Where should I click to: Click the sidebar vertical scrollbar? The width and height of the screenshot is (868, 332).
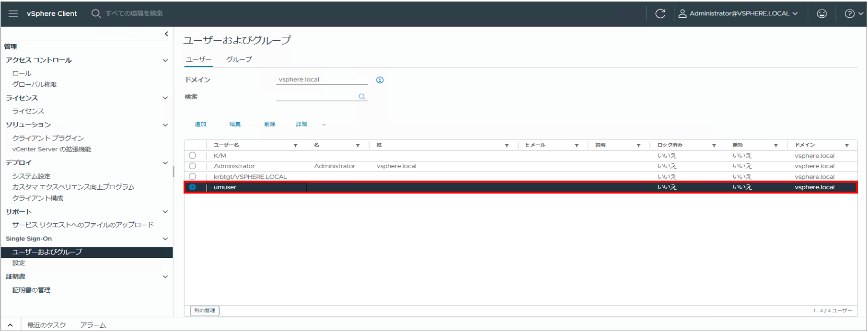[x=173, y=171]
